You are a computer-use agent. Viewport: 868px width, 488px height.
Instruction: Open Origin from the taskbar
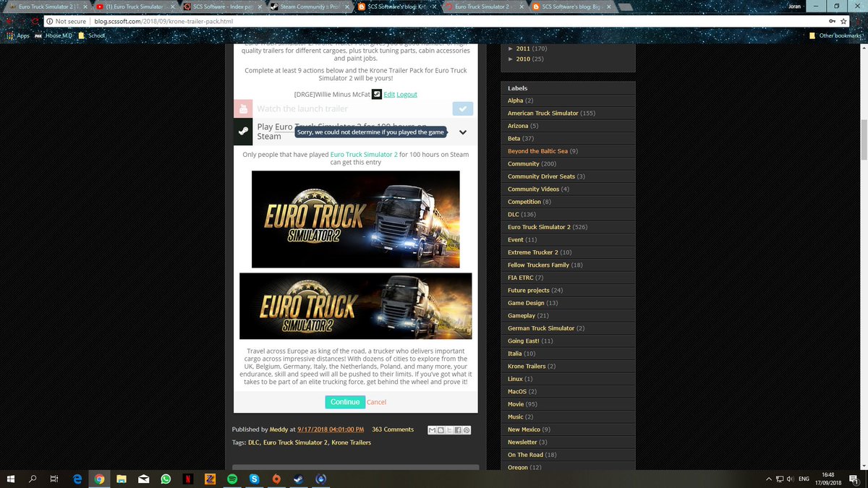pos(277,479)
